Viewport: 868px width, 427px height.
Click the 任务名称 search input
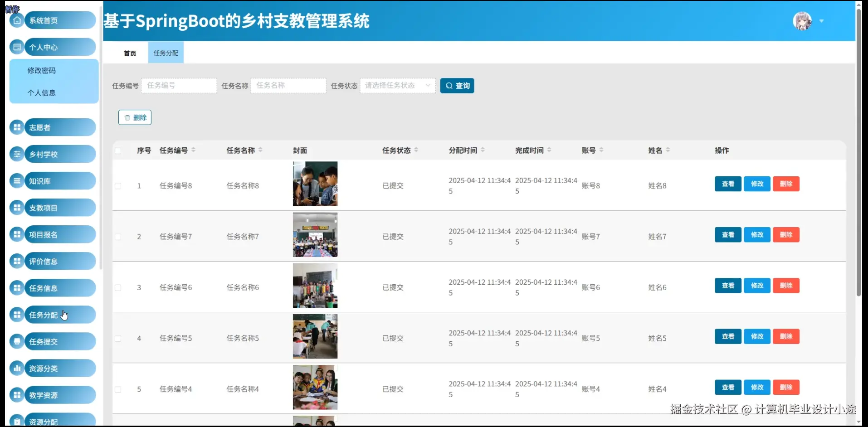tap(288, 86)
